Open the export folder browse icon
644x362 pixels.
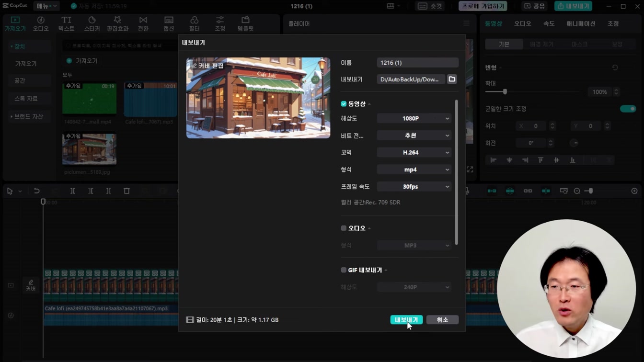pyautogui.click(x=452, y=79)
